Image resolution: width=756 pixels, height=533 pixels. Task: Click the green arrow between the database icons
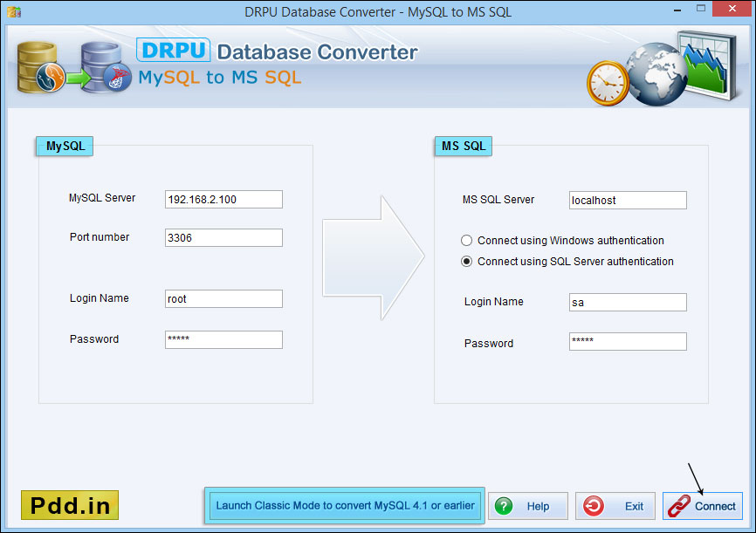point(78,78)
